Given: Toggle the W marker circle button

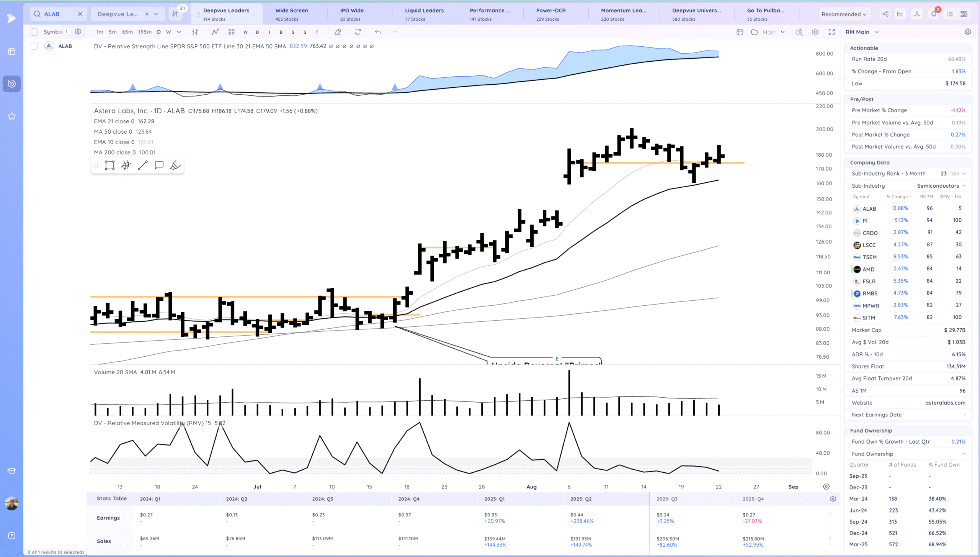Looking at the screenshot, I should coord(245,32).
